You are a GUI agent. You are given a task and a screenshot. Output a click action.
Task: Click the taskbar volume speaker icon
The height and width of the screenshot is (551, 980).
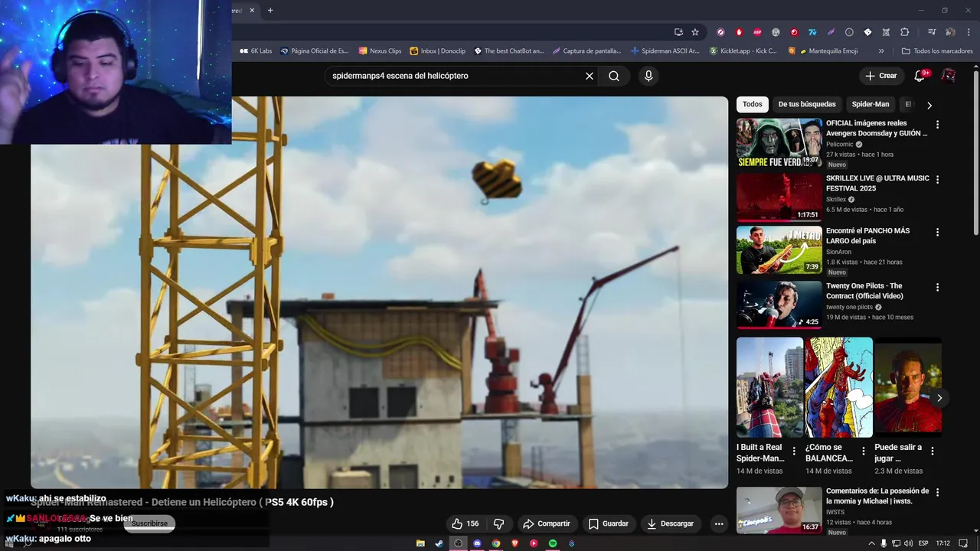908,543
